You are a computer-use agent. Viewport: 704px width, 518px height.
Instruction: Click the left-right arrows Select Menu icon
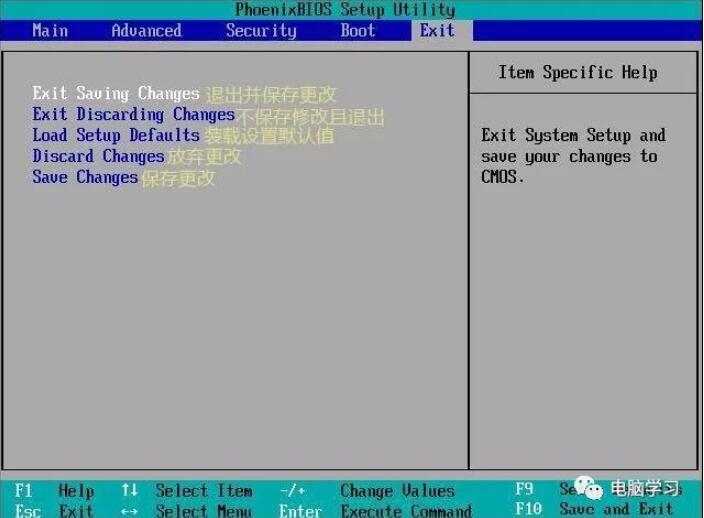click(x=129, y=511)
